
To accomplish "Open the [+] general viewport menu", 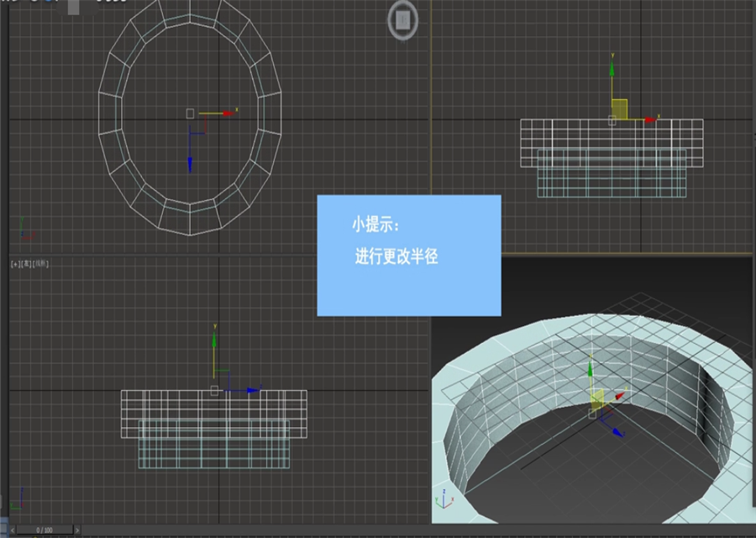I will (15, 265).
